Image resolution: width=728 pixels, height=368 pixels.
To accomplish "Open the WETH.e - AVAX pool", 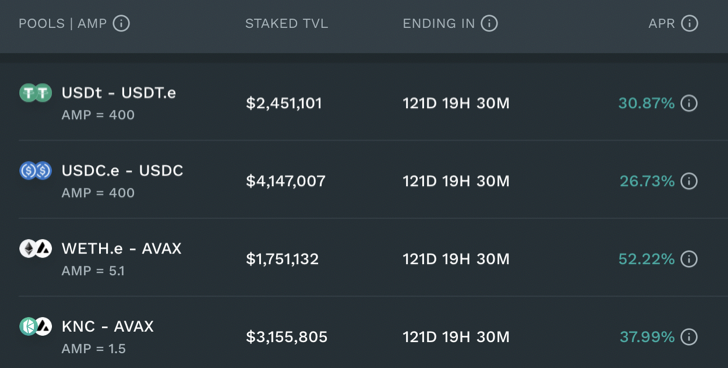I will pyautogui.click(x=122, y=249).
